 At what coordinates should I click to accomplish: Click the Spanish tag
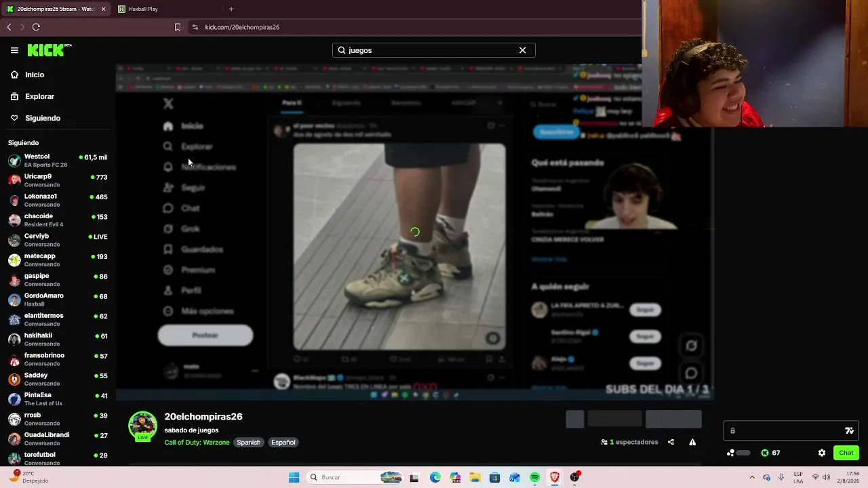248,443
